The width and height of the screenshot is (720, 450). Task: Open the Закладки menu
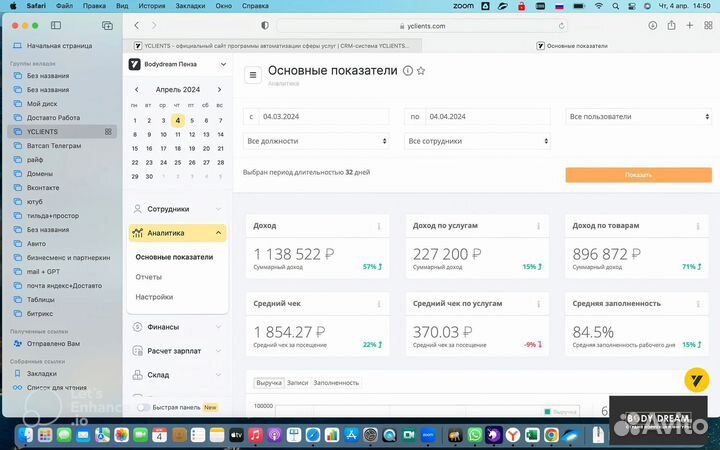(190, 6)
